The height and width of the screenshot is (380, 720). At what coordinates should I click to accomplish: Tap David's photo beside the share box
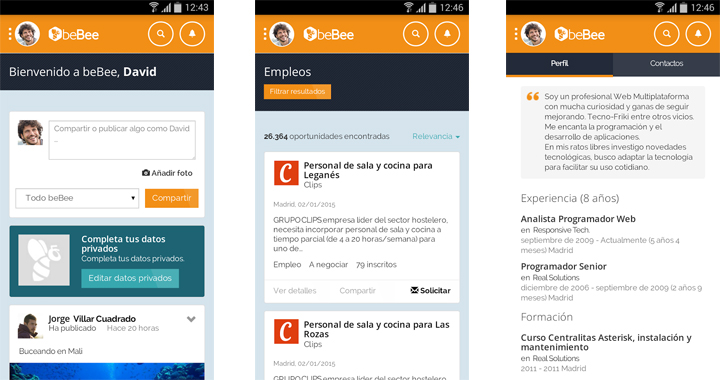[30, 133]
